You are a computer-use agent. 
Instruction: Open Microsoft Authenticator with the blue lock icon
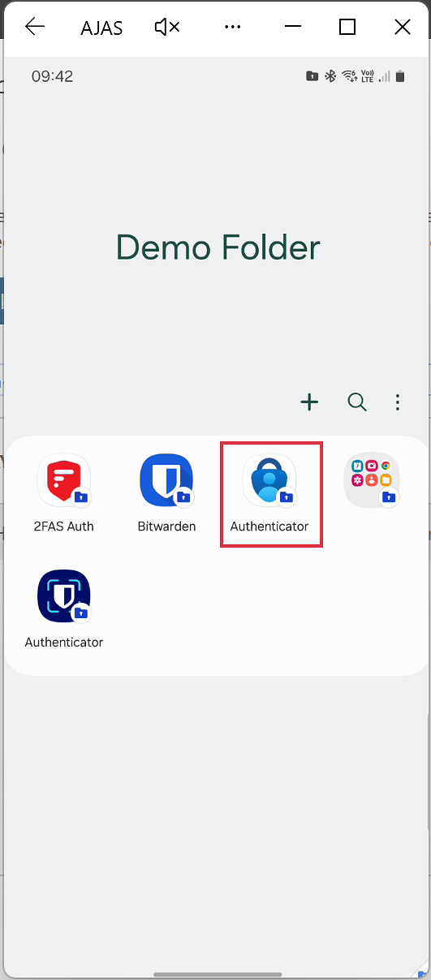coord(269,480)
